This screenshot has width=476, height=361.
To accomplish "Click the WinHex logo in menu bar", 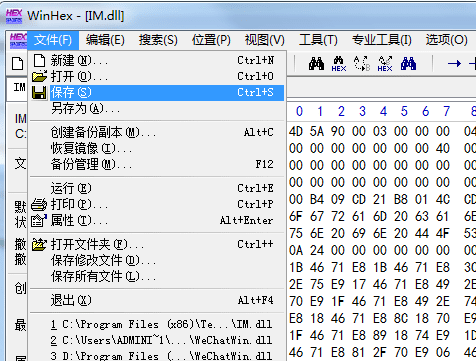I will 18,40.
